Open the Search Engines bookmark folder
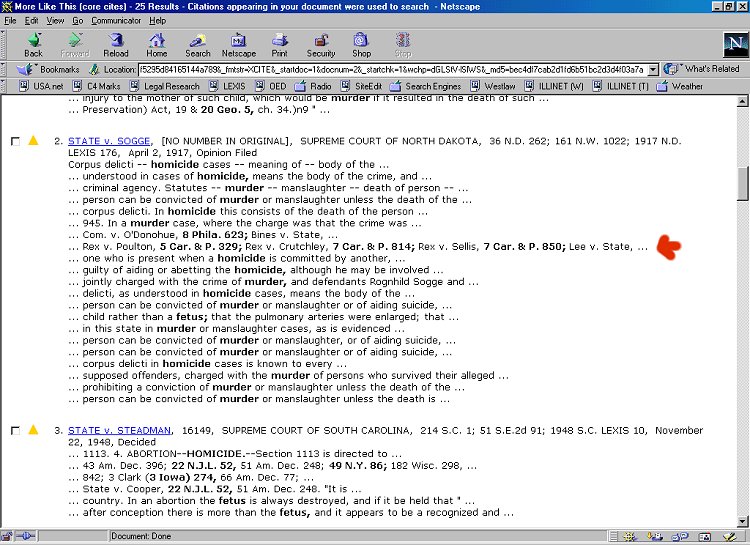This screenshot has height=545, width=750. click(425, 86)
